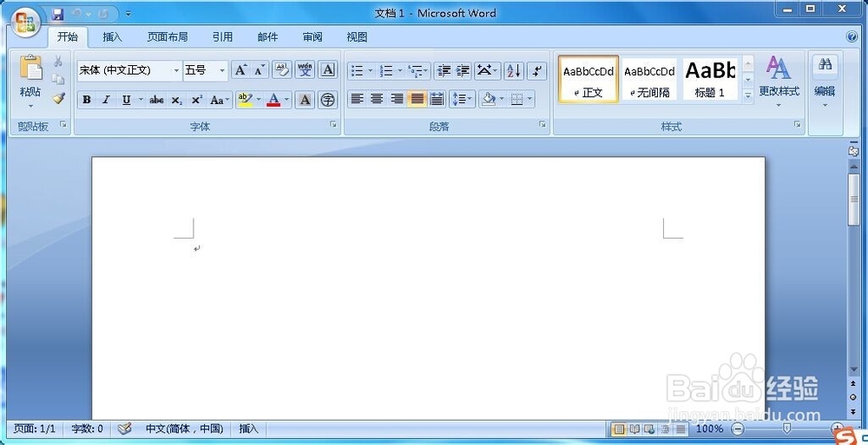Open the font name dropdown
The width and height of the screenshot is (868, 445).
click(176, 71)
